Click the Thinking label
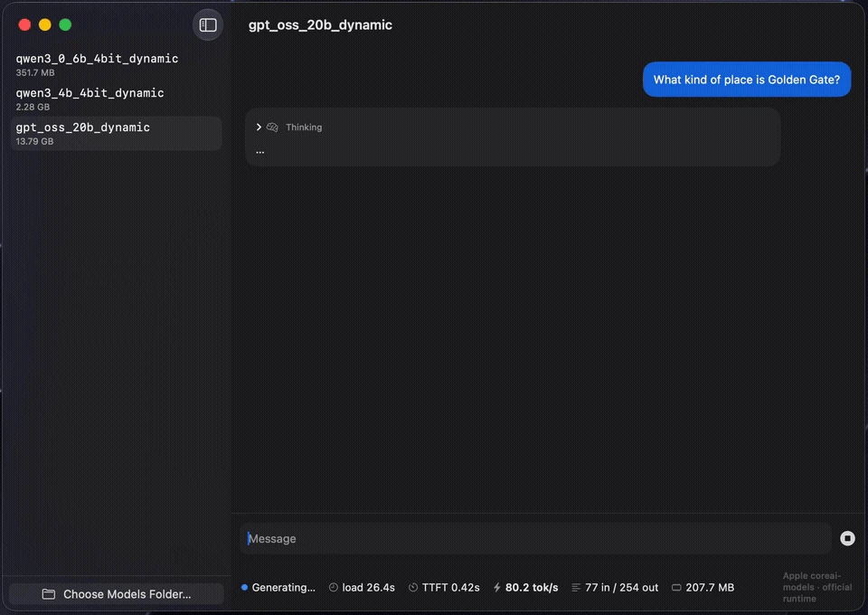Viewport: 868px width, 615px height. tap(304, 128)
